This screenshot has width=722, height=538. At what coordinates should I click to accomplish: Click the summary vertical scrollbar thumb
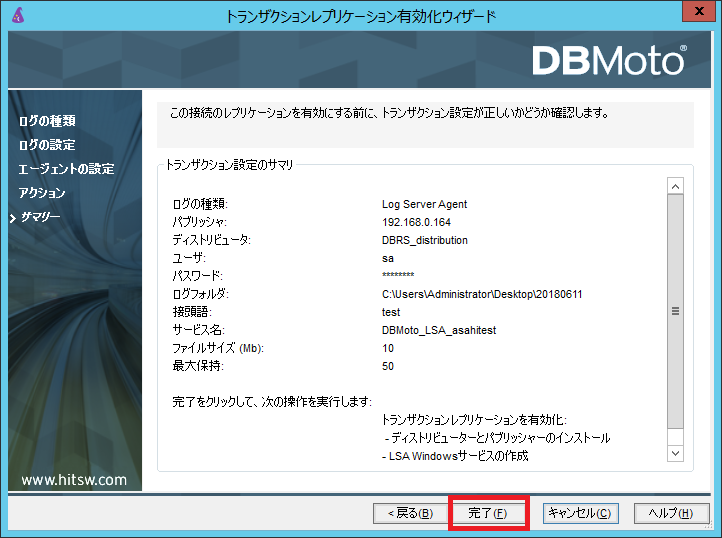(x=675, y=311)
